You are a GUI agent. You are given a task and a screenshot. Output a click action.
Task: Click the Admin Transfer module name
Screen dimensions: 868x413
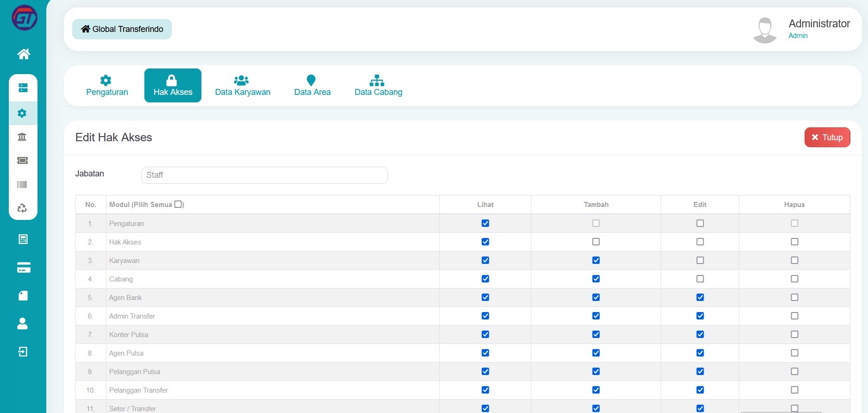pyautogui.click(x=132, y=316)
